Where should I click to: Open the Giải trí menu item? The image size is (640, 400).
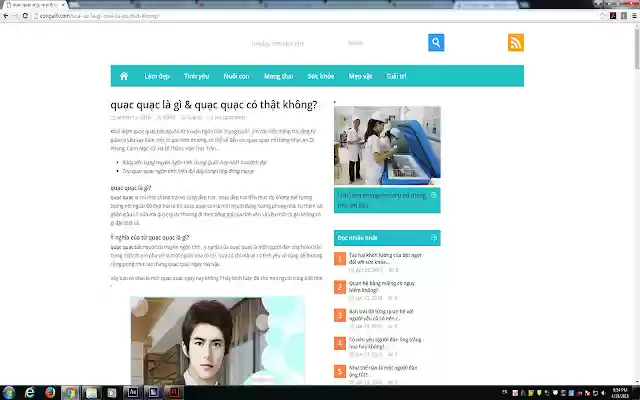[x=396, y=76]
